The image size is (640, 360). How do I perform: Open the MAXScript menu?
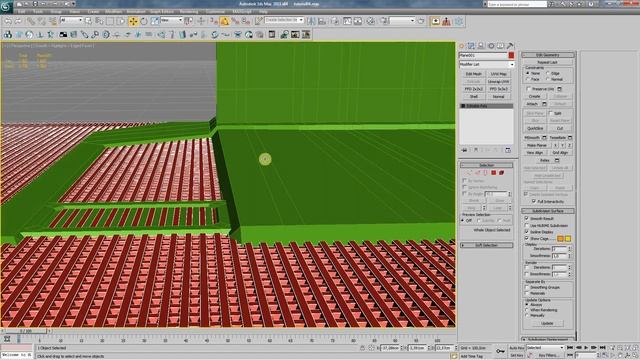[242, 12]
